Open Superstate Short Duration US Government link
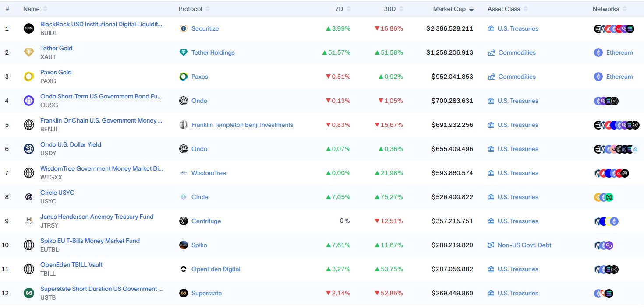 [101, 289]
